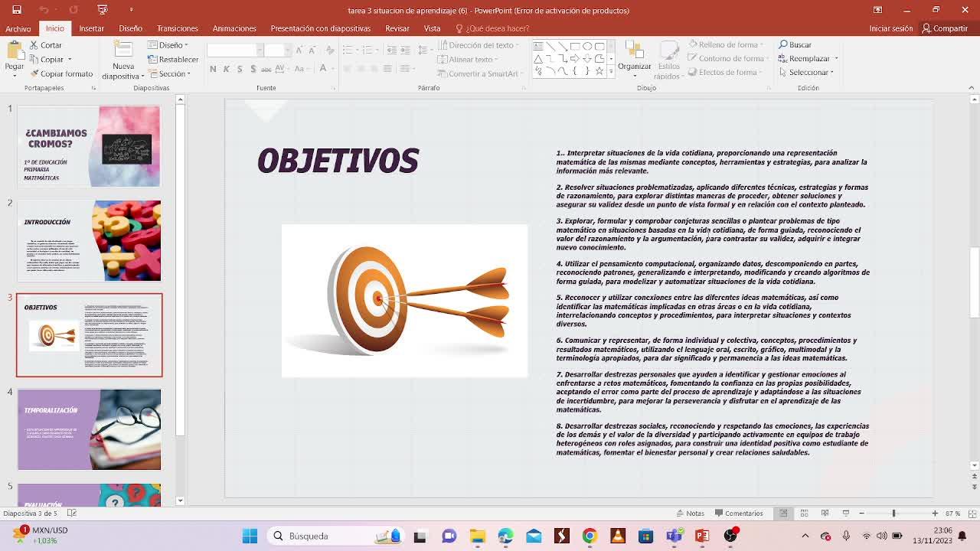Viewport: 980px width, 551px height.
Task: Click the Compartir button
Action: click(x=945, y=28)
